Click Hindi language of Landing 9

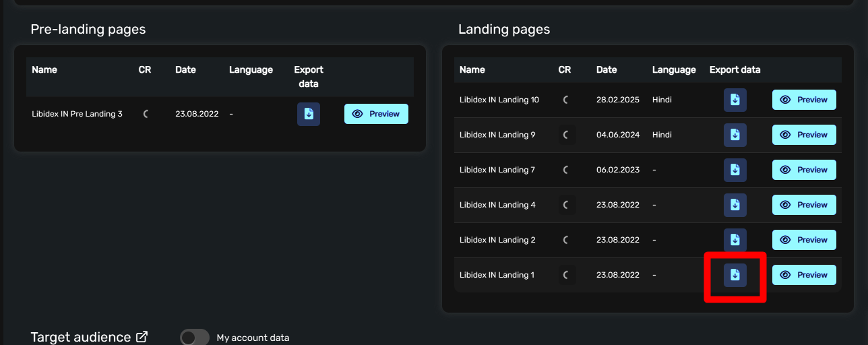(x=662, y=135)
